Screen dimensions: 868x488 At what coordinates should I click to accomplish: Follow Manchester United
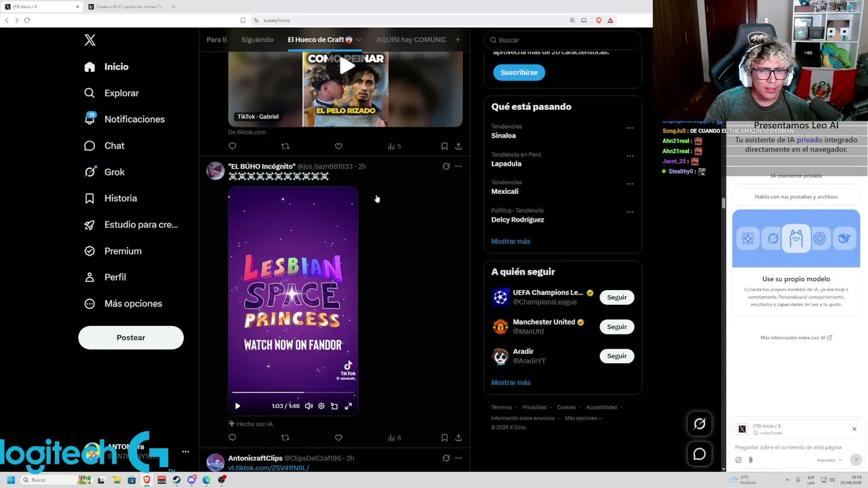[616, 327]
